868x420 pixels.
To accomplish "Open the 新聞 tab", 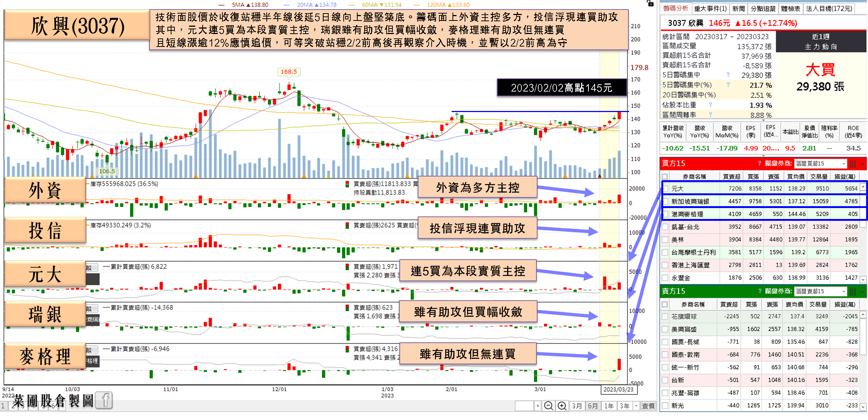I will [x=738, y=8].
